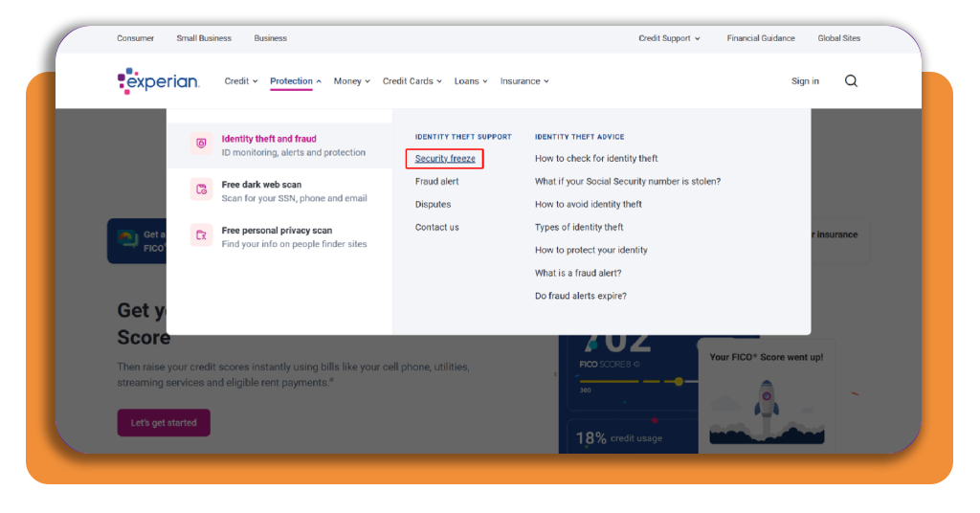Open Global Sites link
Screen dimensions: 980x513
(838, 38)
